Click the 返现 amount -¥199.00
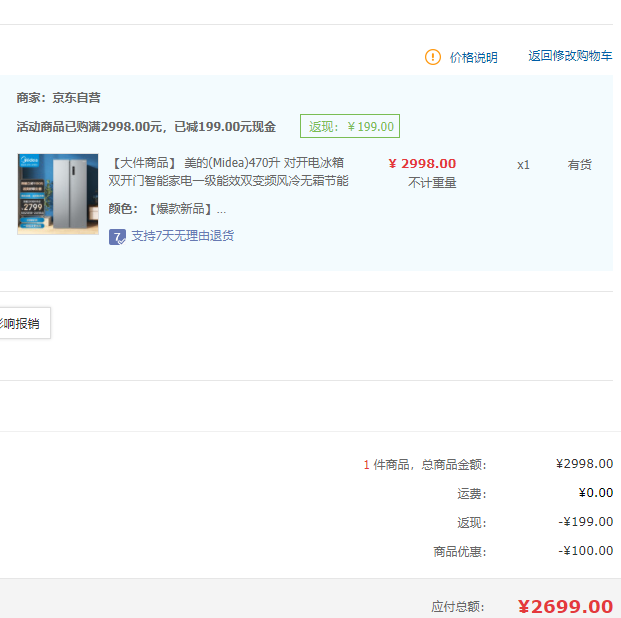The width and height of the screenshot is (621, 618). 586,522
